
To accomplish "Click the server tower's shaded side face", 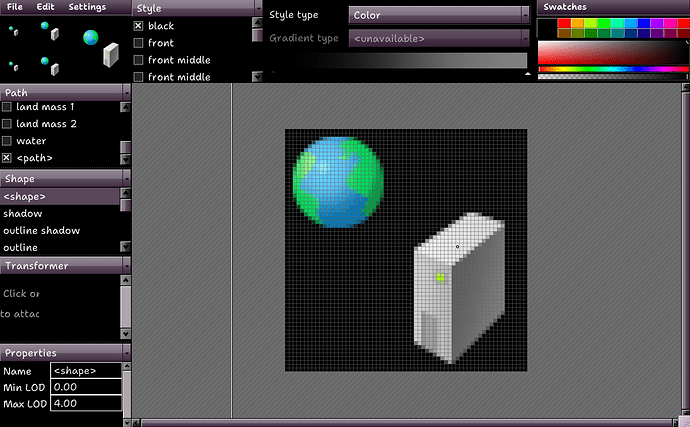I will 480,293.
